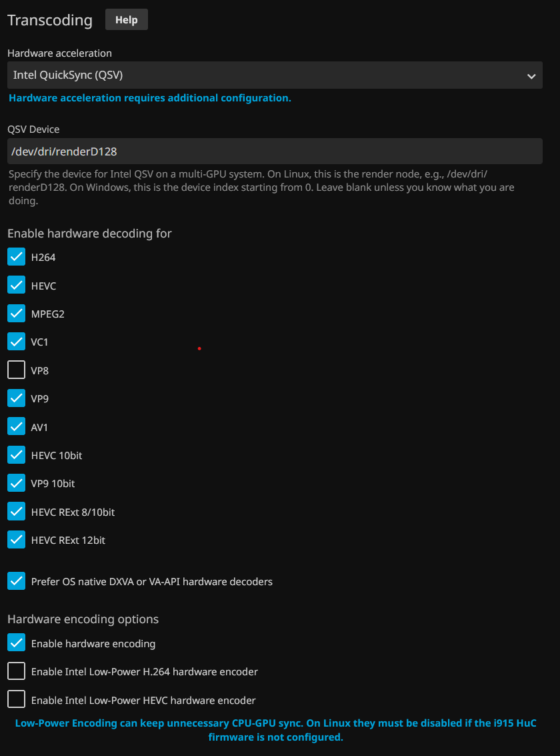
Task: Click the Help button
Action: coord(126,19)
